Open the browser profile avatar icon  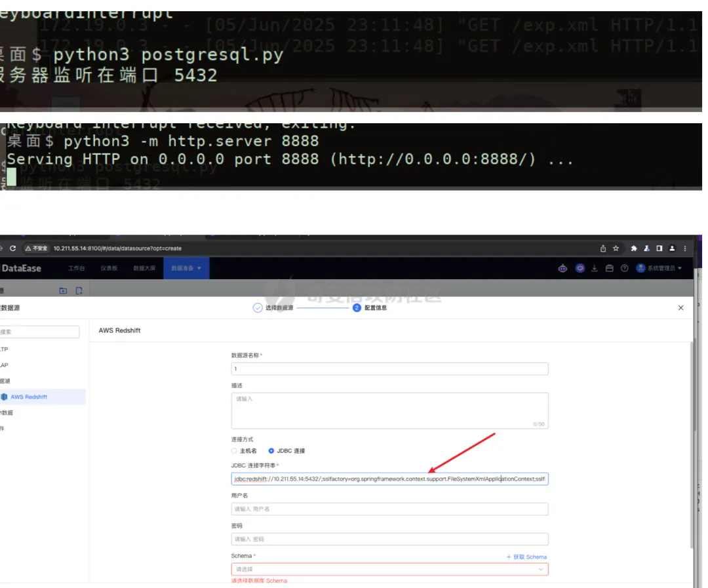672,248
